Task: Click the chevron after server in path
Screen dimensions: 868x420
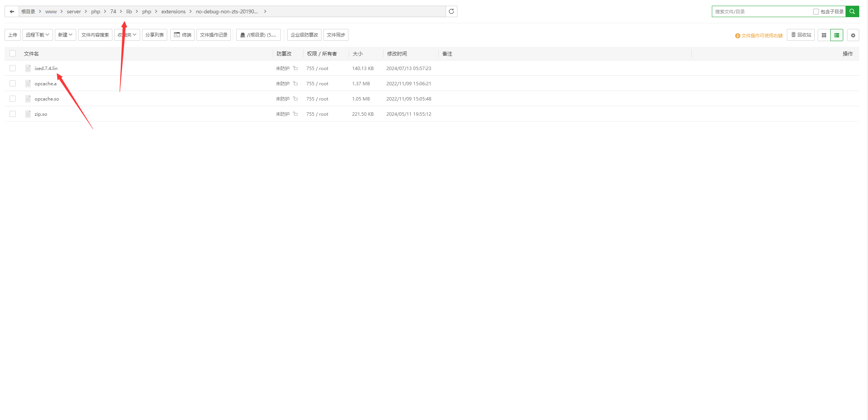Action: click(86, 11)
